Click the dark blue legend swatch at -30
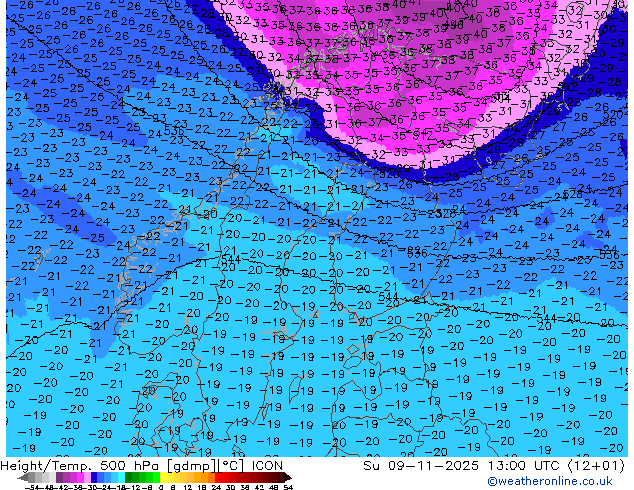 coord(94,477)
